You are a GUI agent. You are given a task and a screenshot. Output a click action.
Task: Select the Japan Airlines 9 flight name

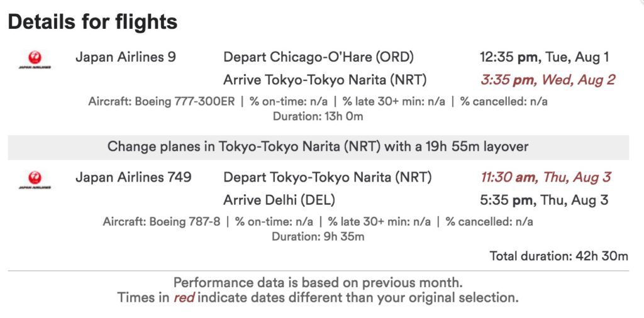[x=126, y=57]
